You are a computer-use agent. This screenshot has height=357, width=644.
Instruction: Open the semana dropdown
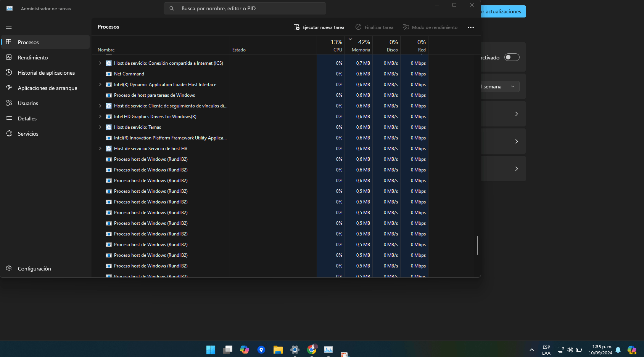coord(512,86)
